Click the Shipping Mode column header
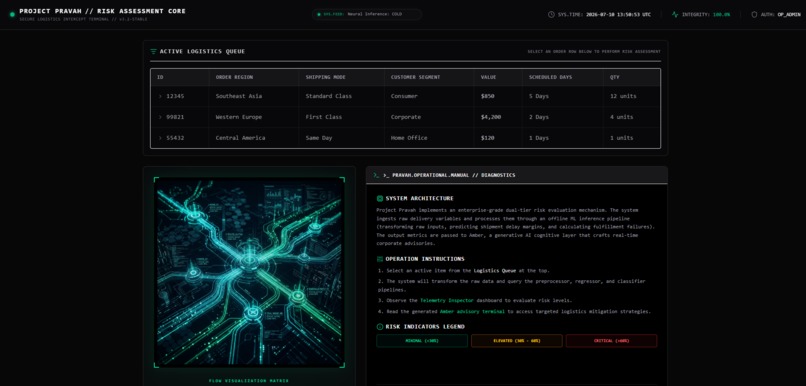806x386 pixels. coord(341,77)
